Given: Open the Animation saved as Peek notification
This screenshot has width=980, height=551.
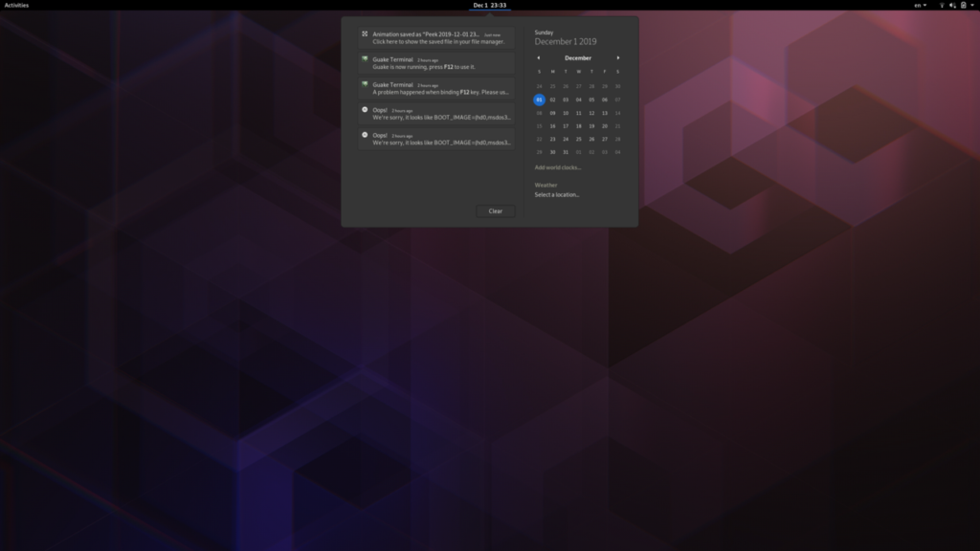Looking at the screenshot, I should (436, 38).
